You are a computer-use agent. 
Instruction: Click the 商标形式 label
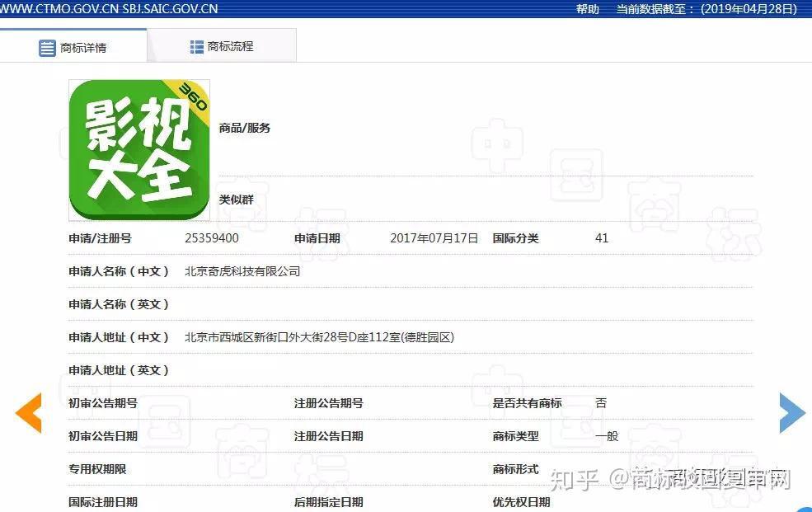tap(516, 470)
